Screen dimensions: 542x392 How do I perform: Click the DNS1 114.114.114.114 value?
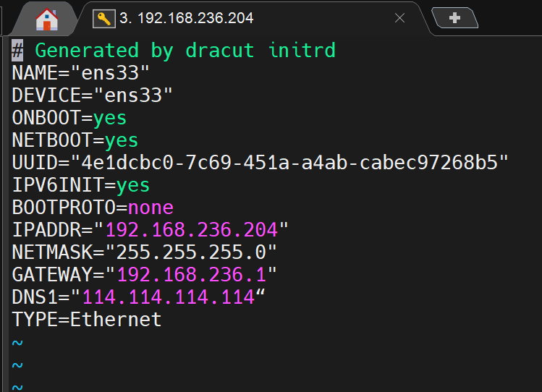tap(169, 297)
